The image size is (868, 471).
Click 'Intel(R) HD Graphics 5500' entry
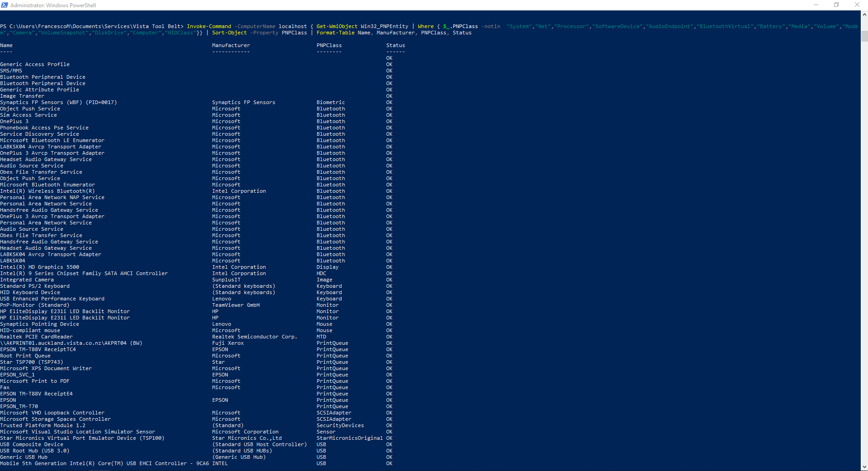tap(39, 267)
